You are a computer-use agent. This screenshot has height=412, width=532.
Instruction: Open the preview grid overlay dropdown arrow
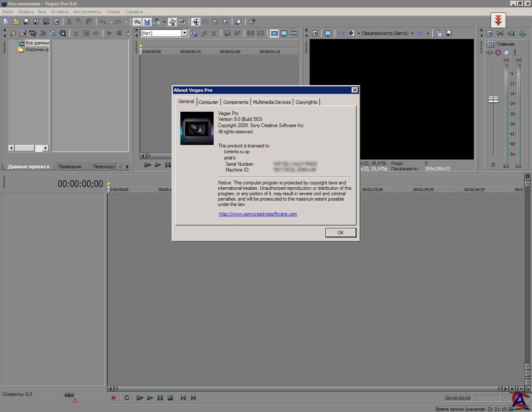click(x=428, y=33)
